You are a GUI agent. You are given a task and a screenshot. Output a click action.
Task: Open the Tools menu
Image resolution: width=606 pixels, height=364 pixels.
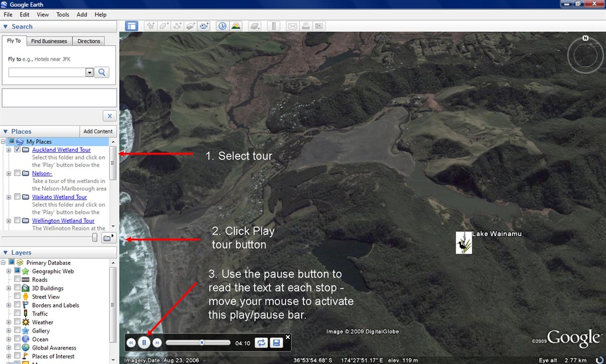(x=63, y=15)
